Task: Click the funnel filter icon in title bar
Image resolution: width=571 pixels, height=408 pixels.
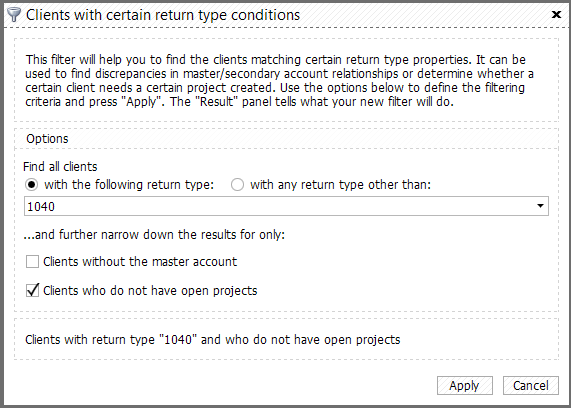Action: pyautogui.click(x=14, y=15)
